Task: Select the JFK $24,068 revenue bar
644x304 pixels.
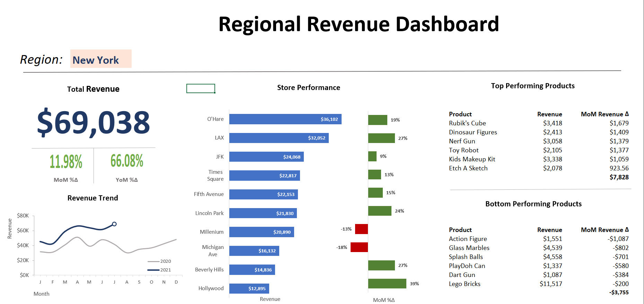Action: pyautogui.click(x=266, y=157)
